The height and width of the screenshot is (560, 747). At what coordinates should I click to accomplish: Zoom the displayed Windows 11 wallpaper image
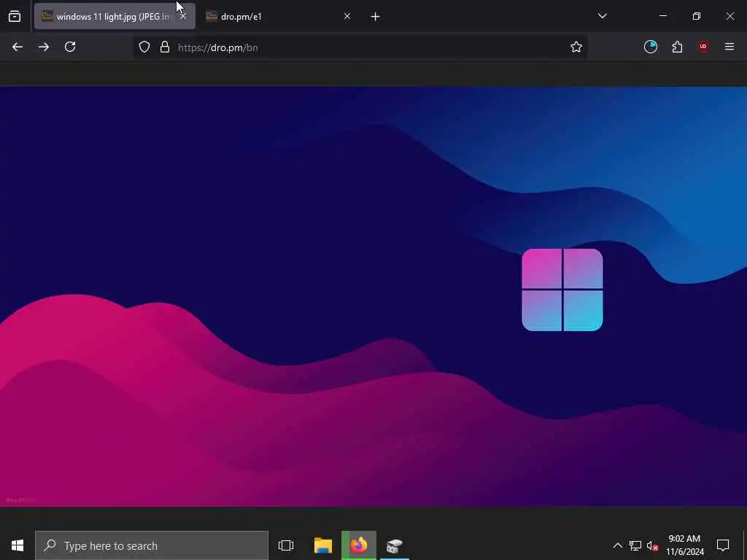[373, 296]
